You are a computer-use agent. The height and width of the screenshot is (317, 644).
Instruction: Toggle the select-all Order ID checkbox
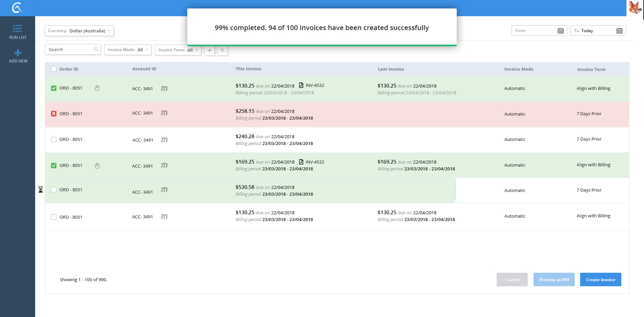tap(54, 69)
